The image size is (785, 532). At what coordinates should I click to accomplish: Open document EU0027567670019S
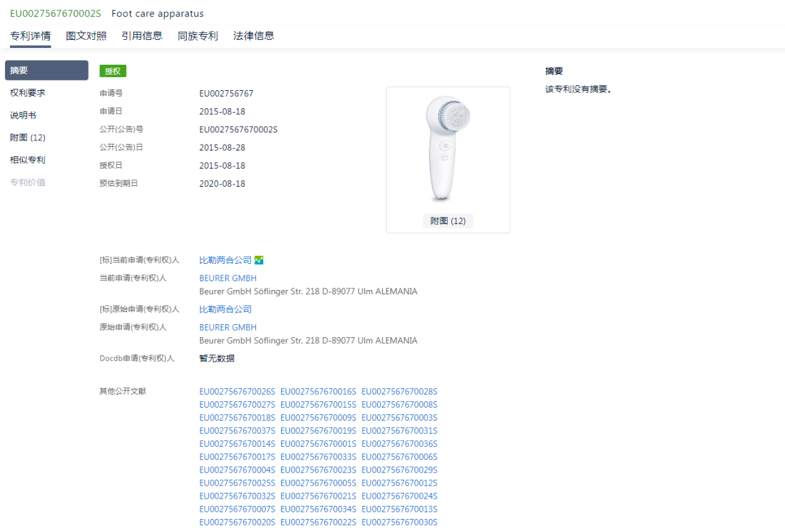coord(318,430)
